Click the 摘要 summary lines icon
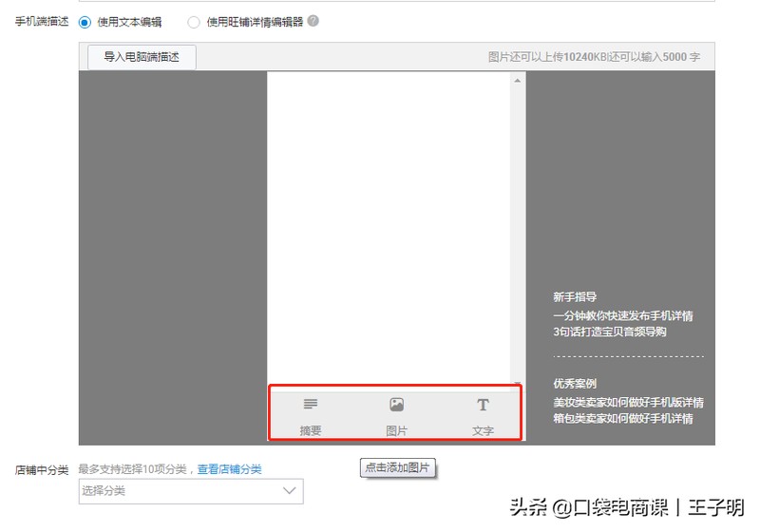This screenshot has height=532, width=760. point(311,404)
